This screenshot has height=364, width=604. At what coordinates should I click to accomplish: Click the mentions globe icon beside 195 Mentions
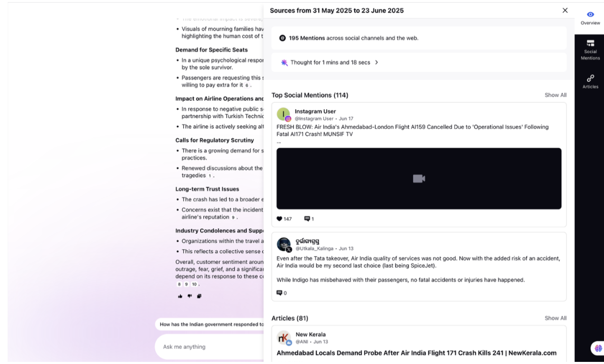(x=282, y=38)
